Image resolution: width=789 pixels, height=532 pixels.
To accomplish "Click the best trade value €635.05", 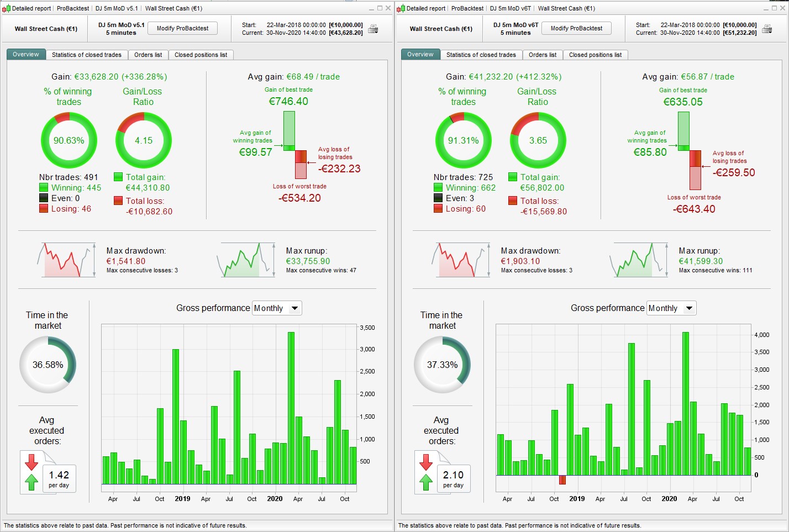I will (x=683, y=102).
